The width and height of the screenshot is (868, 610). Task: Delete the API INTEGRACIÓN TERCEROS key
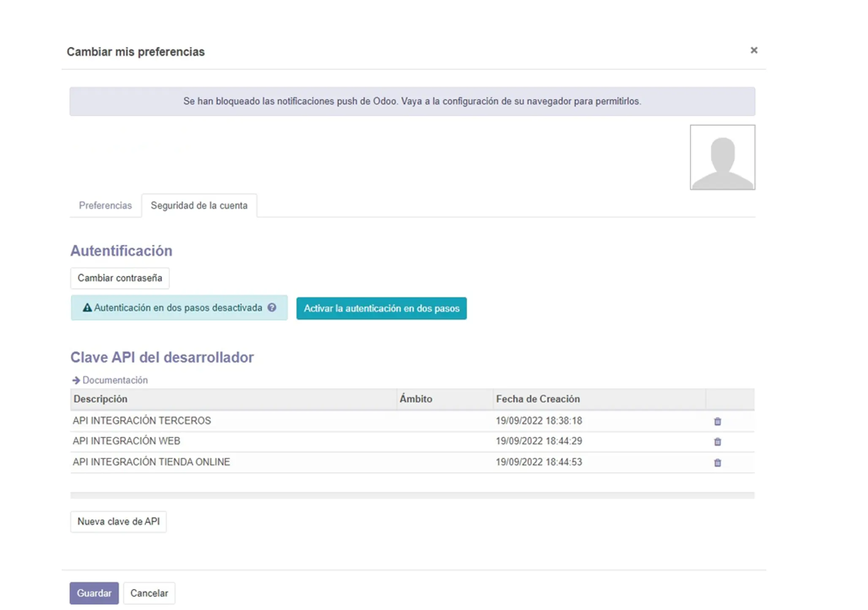(717, 421)
